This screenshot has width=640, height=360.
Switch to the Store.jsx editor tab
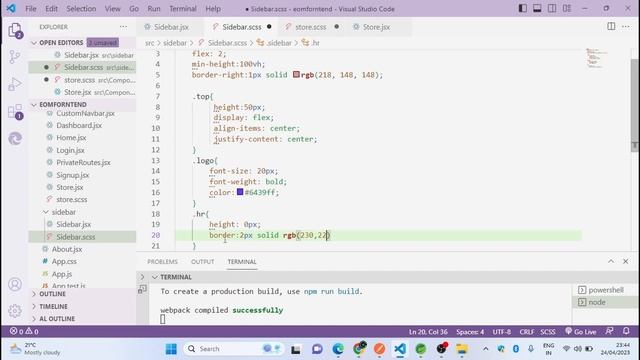(x=376, y=27)
